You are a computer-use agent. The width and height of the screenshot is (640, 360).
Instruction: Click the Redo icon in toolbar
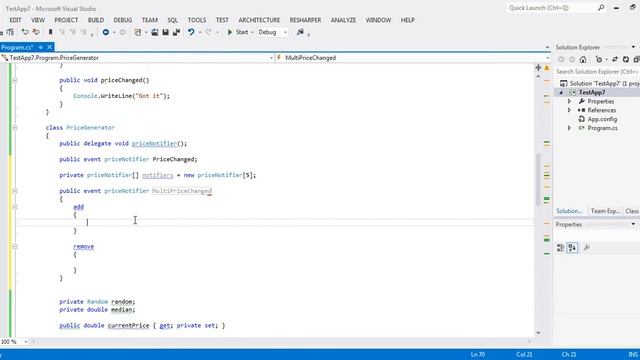tap(209, 32)
